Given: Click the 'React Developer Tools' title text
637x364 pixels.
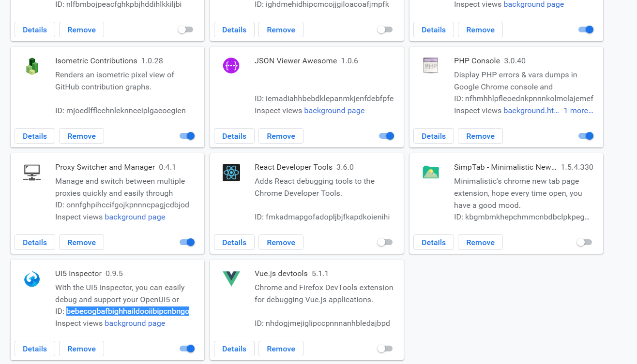Looking at the screenshot, I should 293,167.
